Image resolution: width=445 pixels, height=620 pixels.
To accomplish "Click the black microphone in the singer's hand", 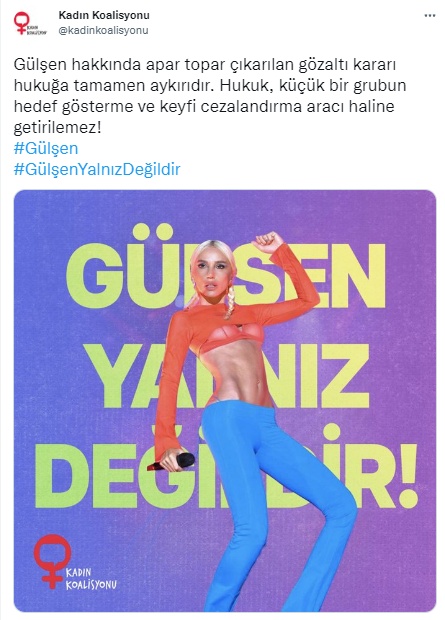I will tap(173, 462).
